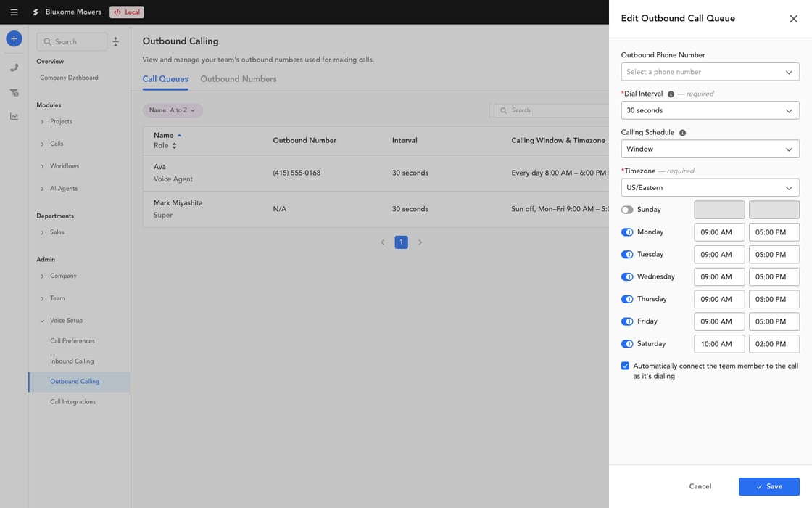Click page 1 pagination button
This screenshot has height=508, width=812.
click(x=402, y=242)
